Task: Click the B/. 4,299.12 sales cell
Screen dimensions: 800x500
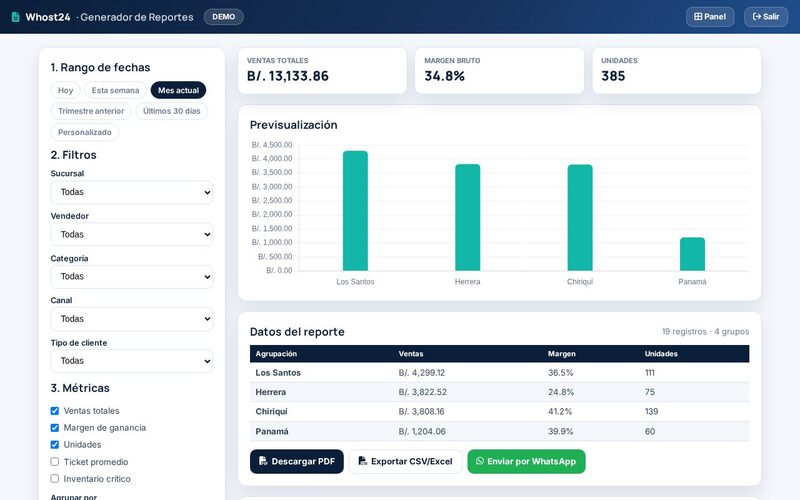Action: (421, 372)
